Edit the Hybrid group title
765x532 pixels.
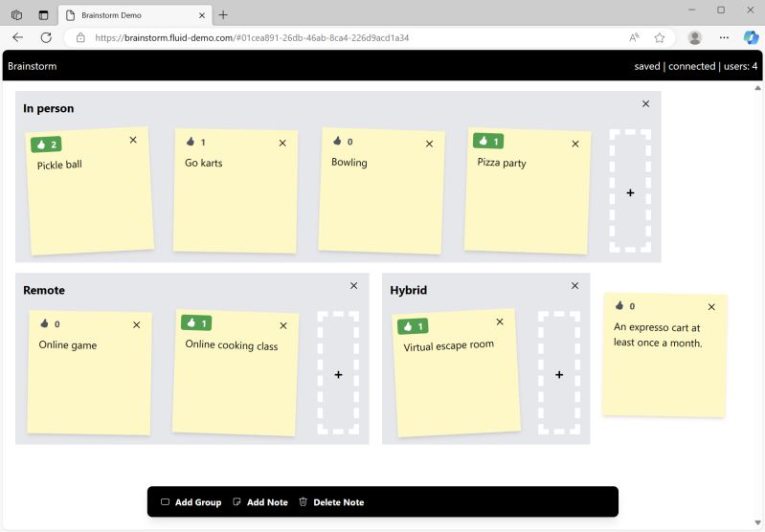click(409, 290)
